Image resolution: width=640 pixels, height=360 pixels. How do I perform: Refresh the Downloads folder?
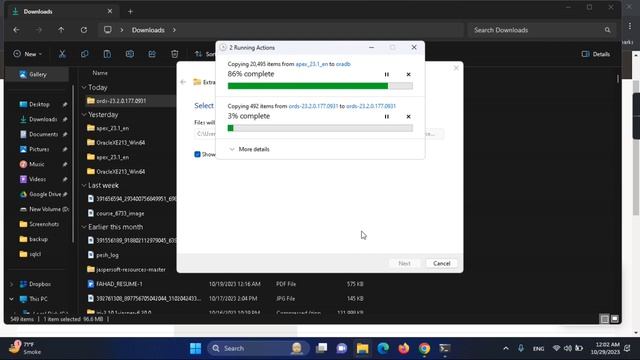84,30
